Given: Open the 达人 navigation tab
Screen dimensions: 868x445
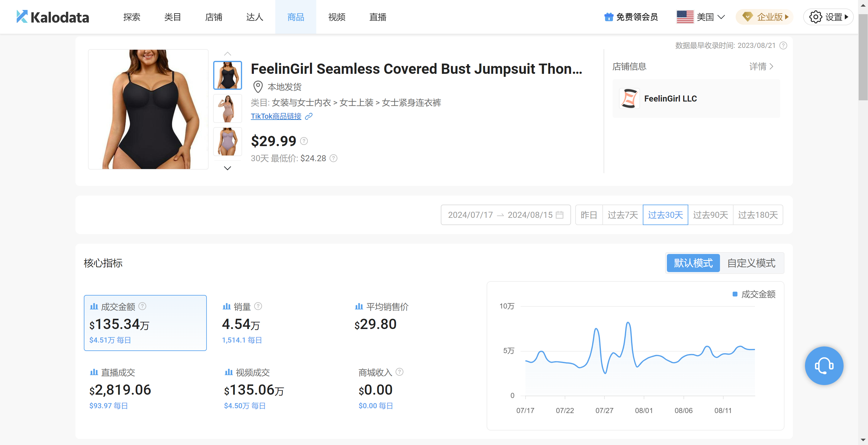Looking at the screenshot, I should 254,17.
